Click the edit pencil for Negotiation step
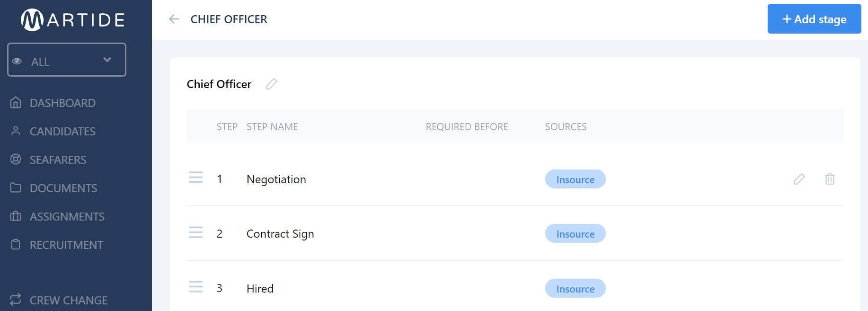The width and height of the screenshot is (868, 311). (x=799, y=179)
